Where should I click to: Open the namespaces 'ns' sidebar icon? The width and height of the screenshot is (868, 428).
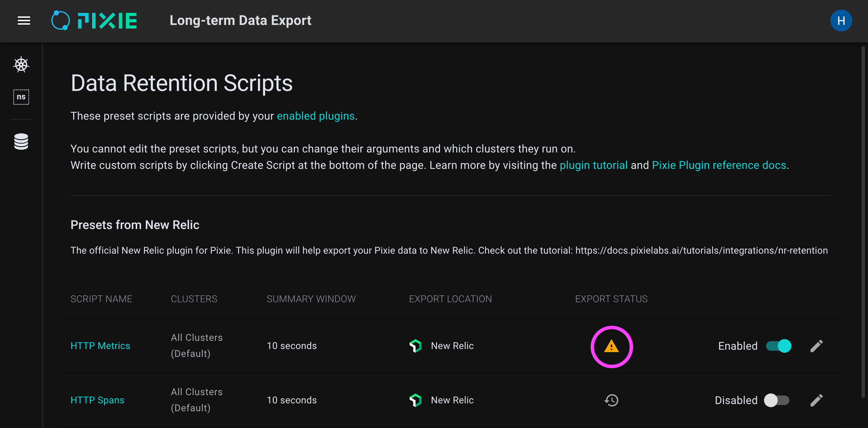(x=21, y=97)
